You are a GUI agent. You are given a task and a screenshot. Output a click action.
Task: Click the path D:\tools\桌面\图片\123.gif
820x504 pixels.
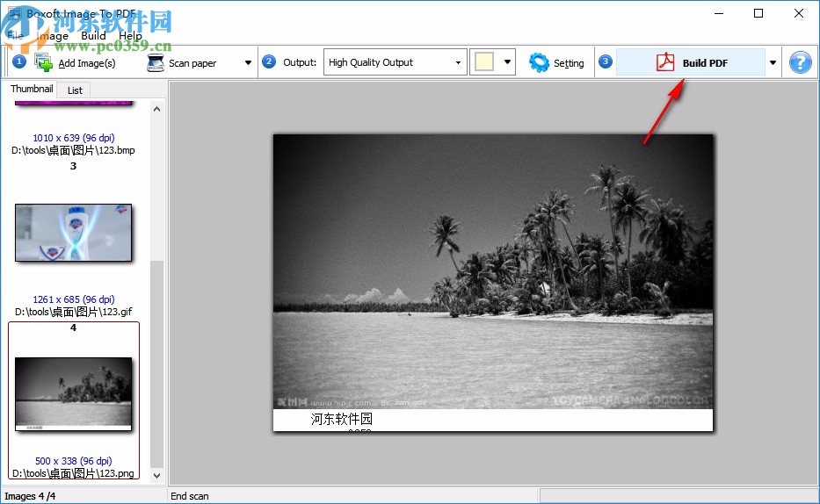pos(73,312)
